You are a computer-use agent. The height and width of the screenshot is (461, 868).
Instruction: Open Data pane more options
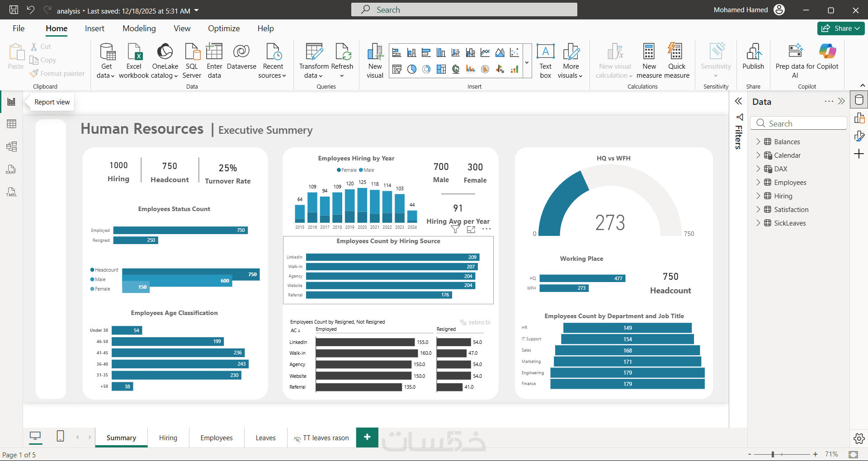coord(829,101)
